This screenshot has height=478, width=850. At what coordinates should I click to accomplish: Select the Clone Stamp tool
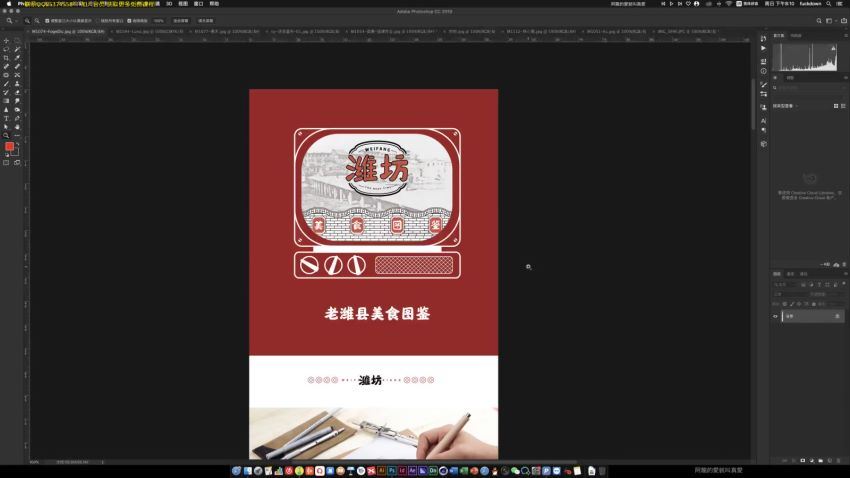point(17,84)
